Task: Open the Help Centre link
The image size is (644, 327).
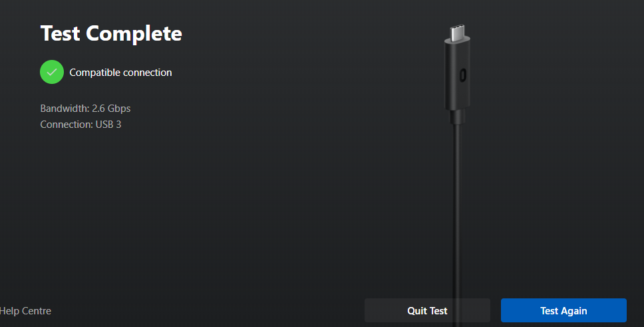Action: 25,311
